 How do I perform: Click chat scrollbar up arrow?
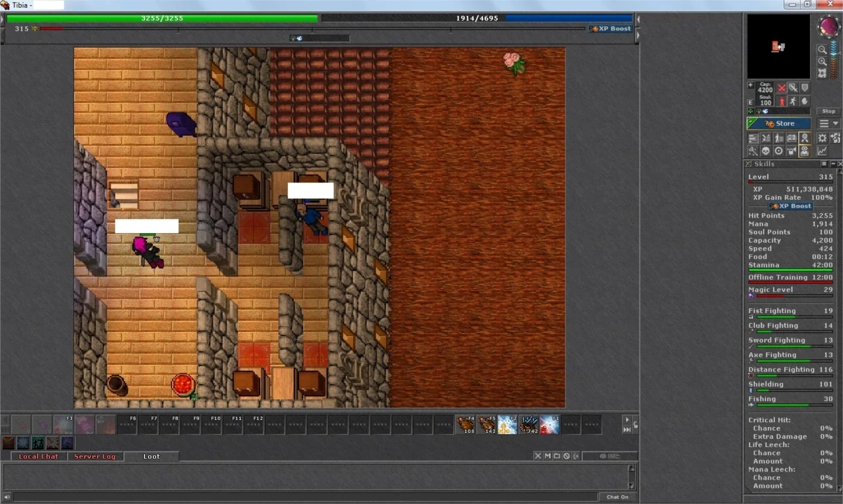pyautogui.click(x=632, y=468)
